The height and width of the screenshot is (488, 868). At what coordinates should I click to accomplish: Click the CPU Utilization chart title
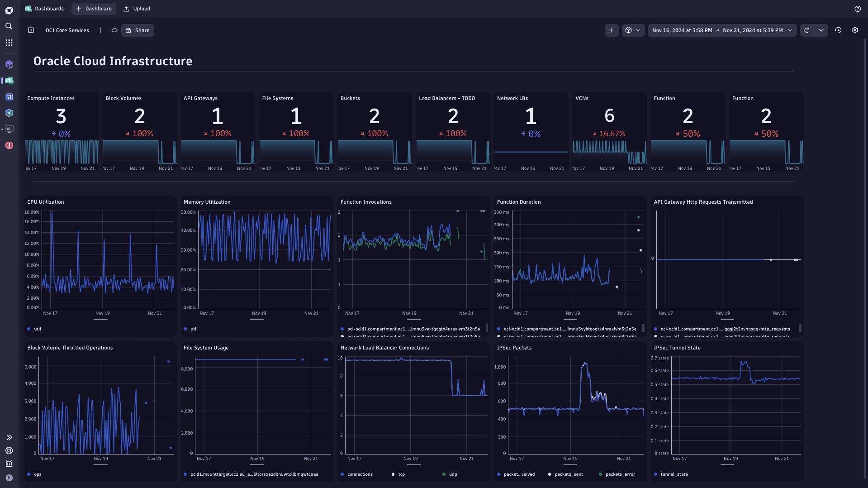[x=46, y=202]
